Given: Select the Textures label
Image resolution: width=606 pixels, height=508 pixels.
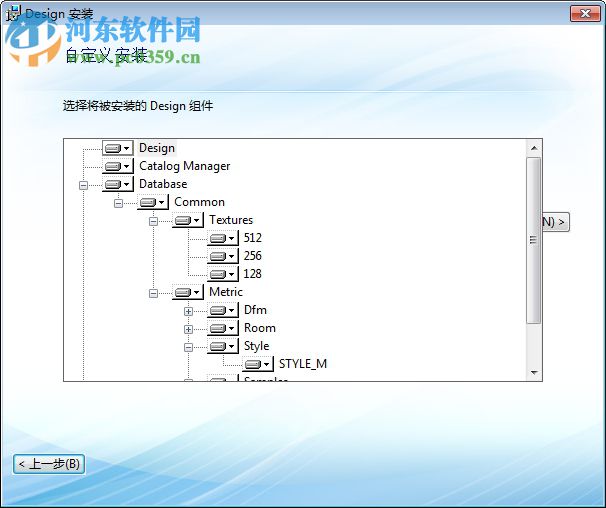Looking at the screenshot, I should 231,220.
